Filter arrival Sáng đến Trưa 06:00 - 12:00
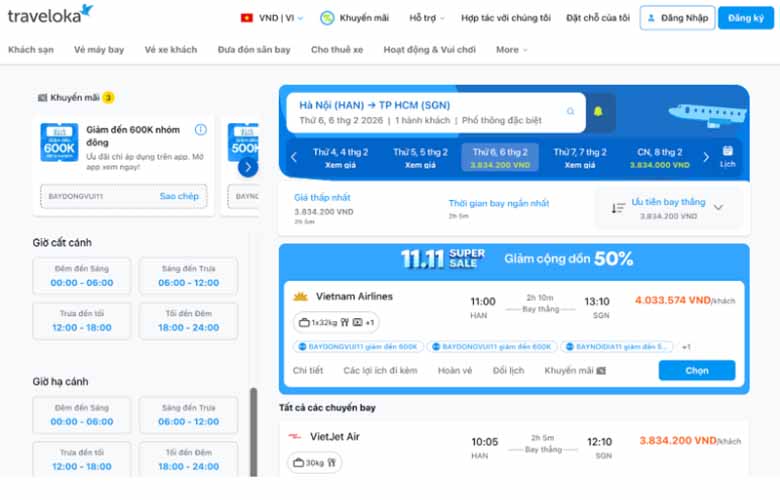This screenshot has width=780, height=500. pos(189,415)
